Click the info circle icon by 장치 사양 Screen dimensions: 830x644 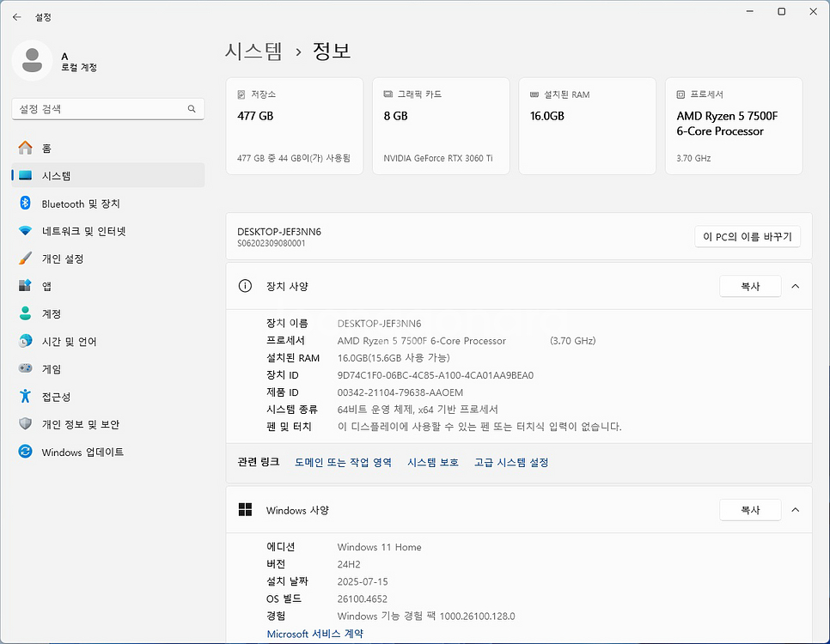(x=245, y=286)
